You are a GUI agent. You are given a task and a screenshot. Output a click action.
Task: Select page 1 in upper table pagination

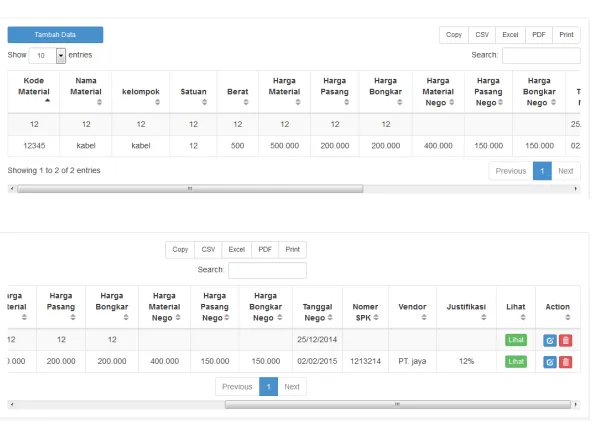pyautogui.click(x=542, y=171)
